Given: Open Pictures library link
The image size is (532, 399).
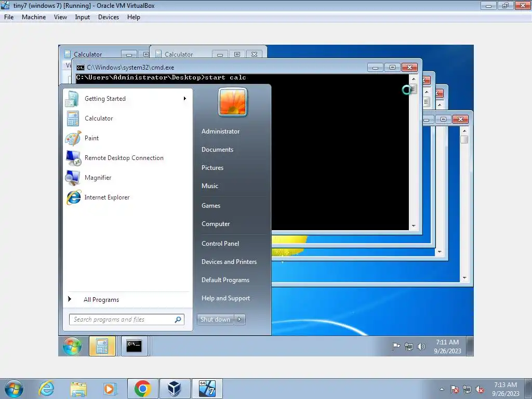Looking at the screenshot, I should 212,168.
